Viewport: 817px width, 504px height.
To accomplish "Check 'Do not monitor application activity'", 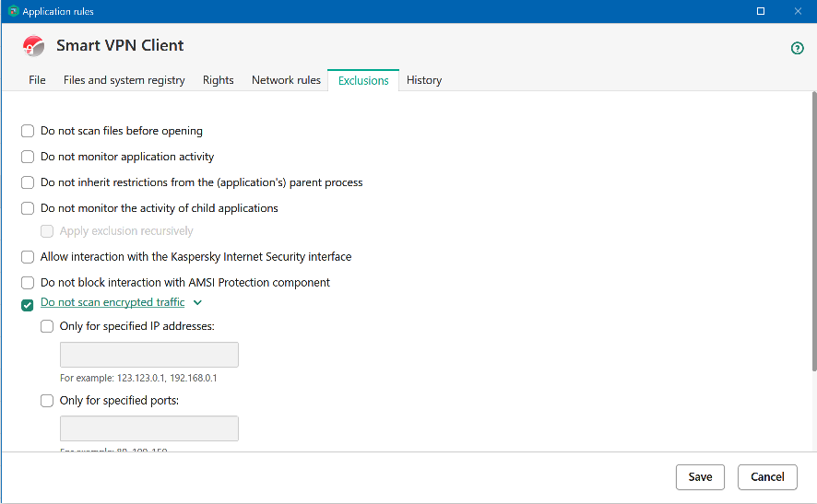I will [x=28, y=157].
